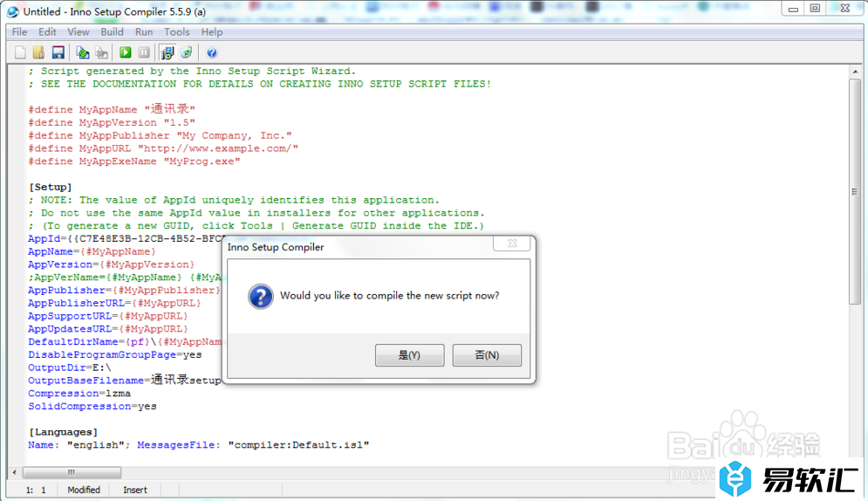Click the Compression=lzma line
The image size is (868, 501).
[x=79, y=394]
